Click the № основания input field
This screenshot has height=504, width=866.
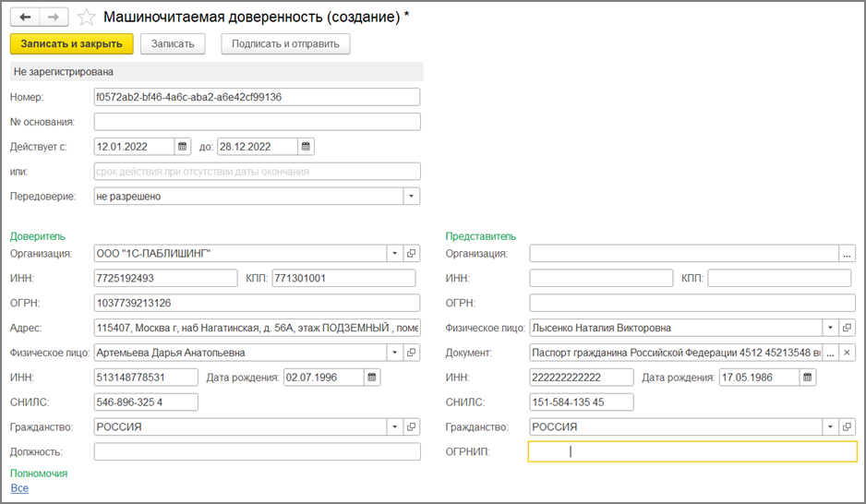tap(257, 122)
